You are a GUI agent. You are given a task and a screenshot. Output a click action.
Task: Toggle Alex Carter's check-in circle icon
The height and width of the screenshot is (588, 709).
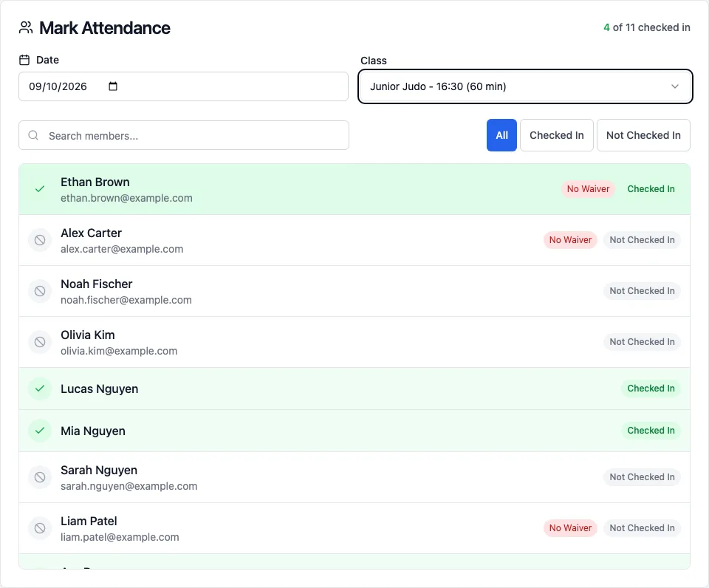click(x=40, y=240)
